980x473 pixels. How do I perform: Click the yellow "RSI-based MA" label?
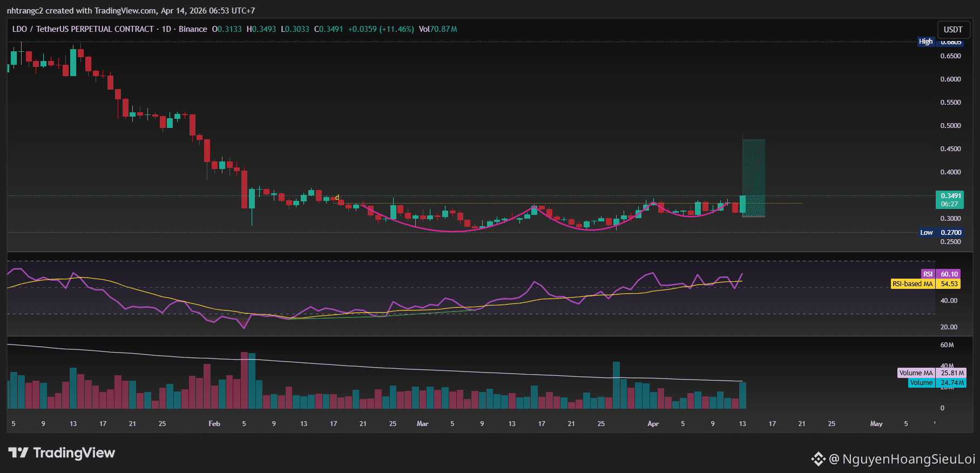click(913, 284)
